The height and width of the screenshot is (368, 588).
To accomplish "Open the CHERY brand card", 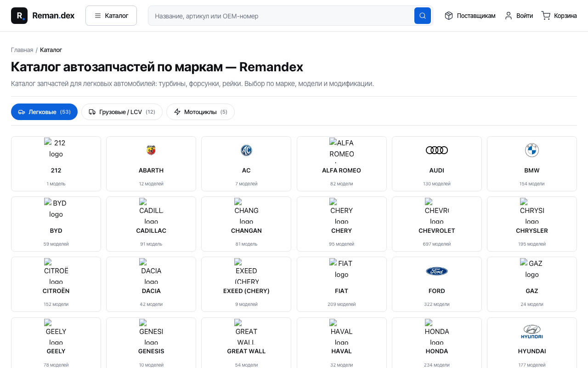I will [x=341, y=224].
